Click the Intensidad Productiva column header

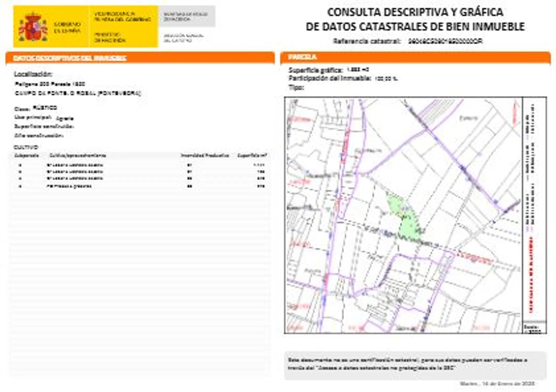click(x=205, y=155)
